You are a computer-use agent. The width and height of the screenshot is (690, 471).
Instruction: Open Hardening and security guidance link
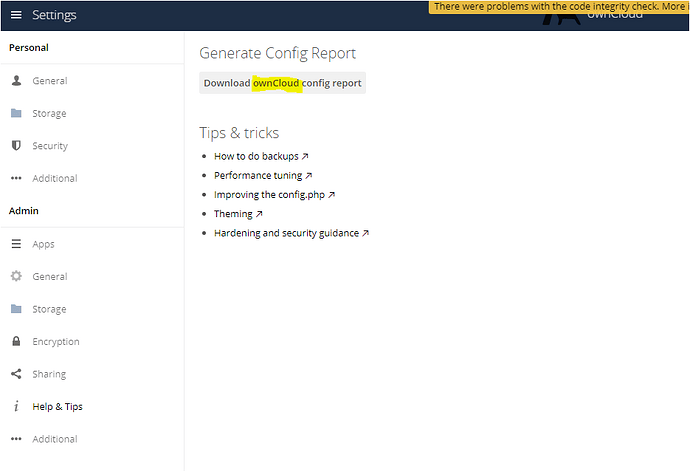tap(291, 233)
